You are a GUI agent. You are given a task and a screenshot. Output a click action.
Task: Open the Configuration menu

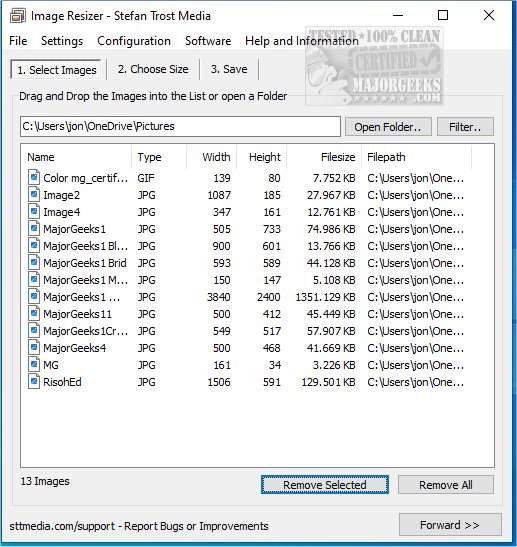[134, 41]
